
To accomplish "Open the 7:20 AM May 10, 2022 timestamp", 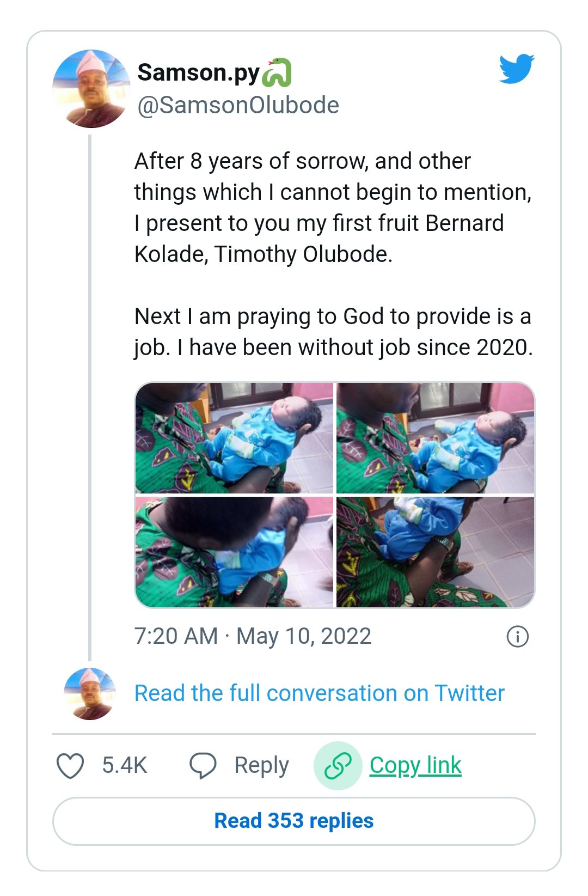I will click(x=253, y=636).
